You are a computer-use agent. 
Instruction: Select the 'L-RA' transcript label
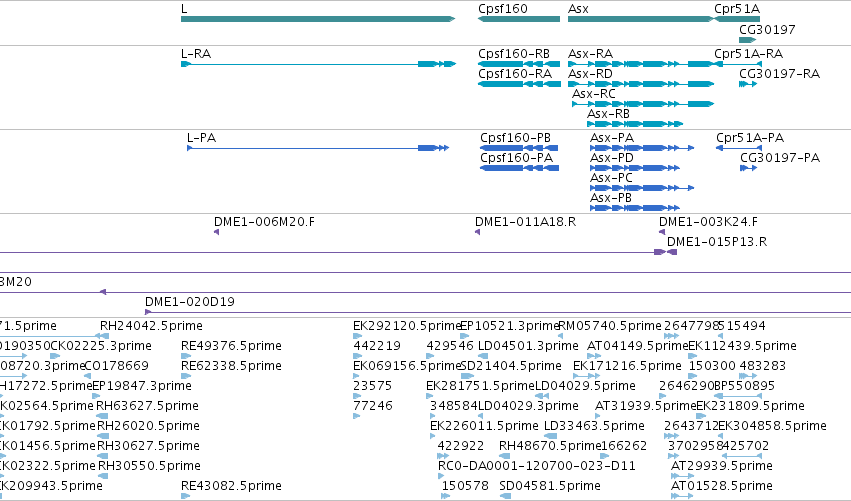pos(196,54)
